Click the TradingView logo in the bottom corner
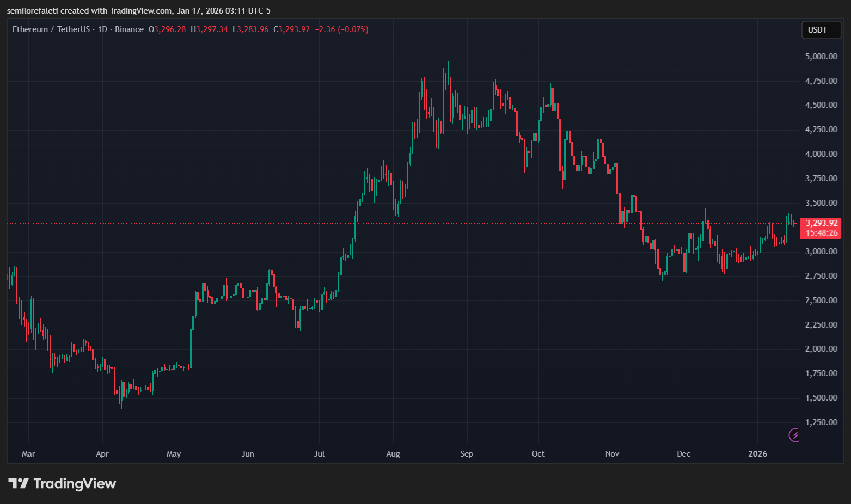This screenshot has height=504, width=851. 63,483
